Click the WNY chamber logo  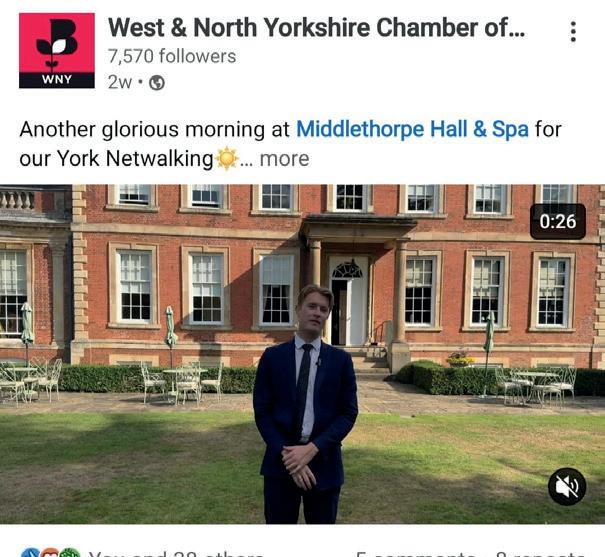pos(57,51)
